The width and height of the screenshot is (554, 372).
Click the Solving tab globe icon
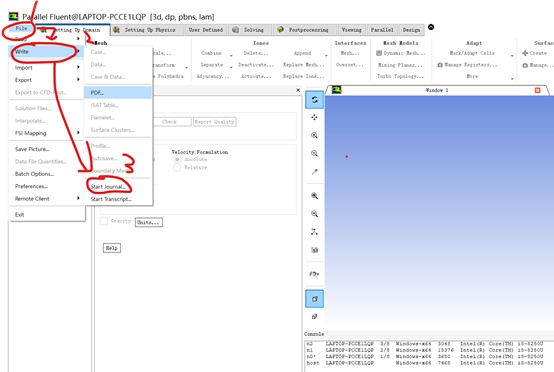[x=235, y=30]
